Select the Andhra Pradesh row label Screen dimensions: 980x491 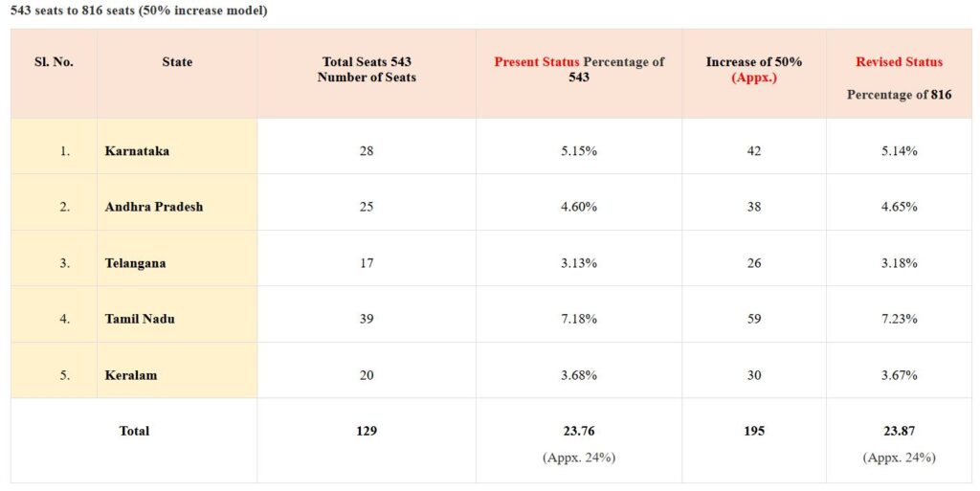(x=153, y=207)
